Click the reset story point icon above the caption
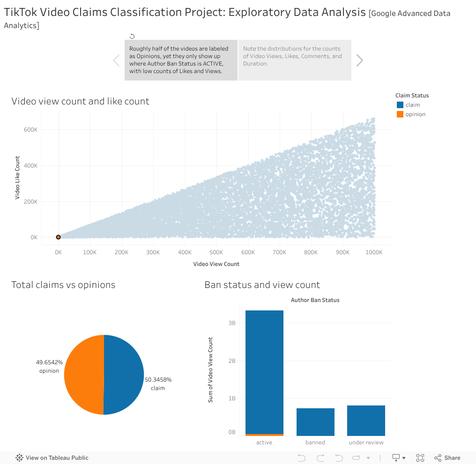 [132, 36]
